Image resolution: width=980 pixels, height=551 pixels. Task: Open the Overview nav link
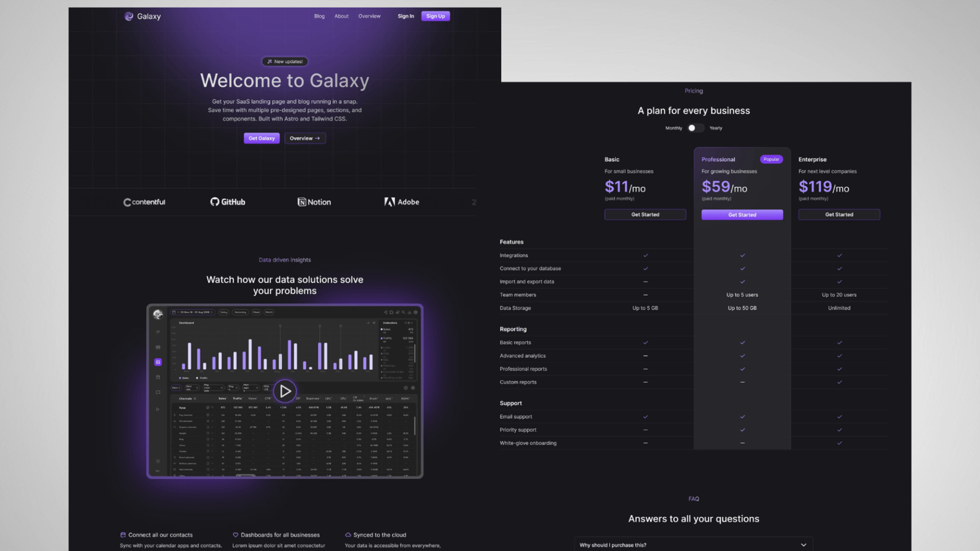click(369, 17)
